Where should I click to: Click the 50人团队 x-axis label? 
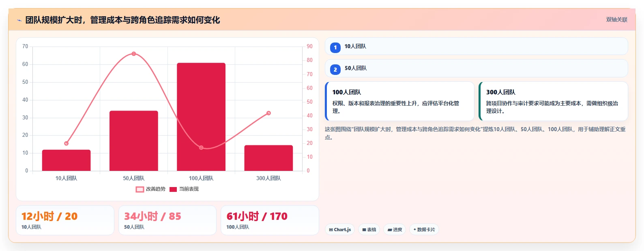pyautogui.click(x=134, y=178)
